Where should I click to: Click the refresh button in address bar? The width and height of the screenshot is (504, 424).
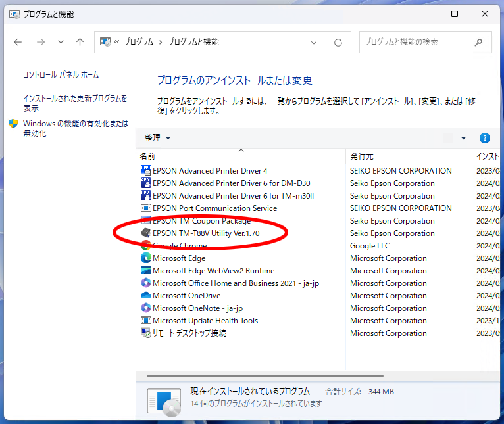click(338, 42)
